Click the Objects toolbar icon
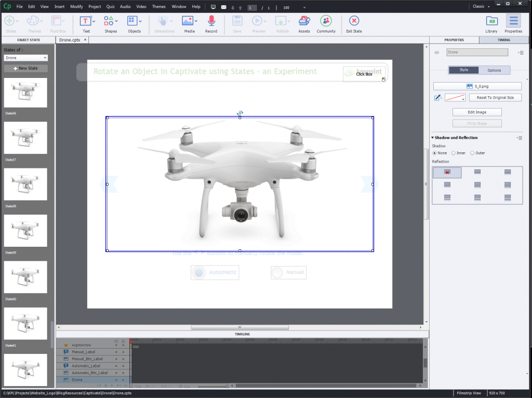This screenshot has height=398, width=532. tap(133, 21)
